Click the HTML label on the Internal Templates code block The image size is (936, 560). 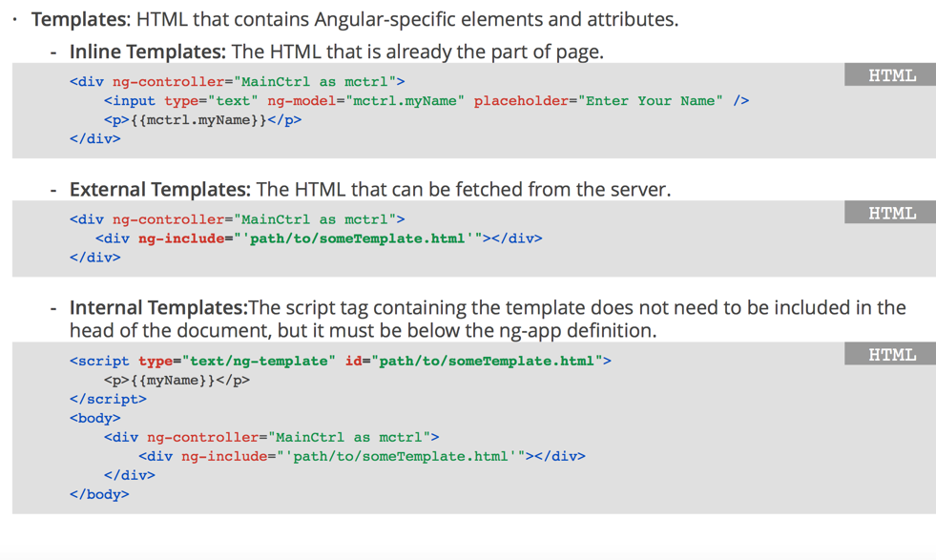(x=892, y=355)
